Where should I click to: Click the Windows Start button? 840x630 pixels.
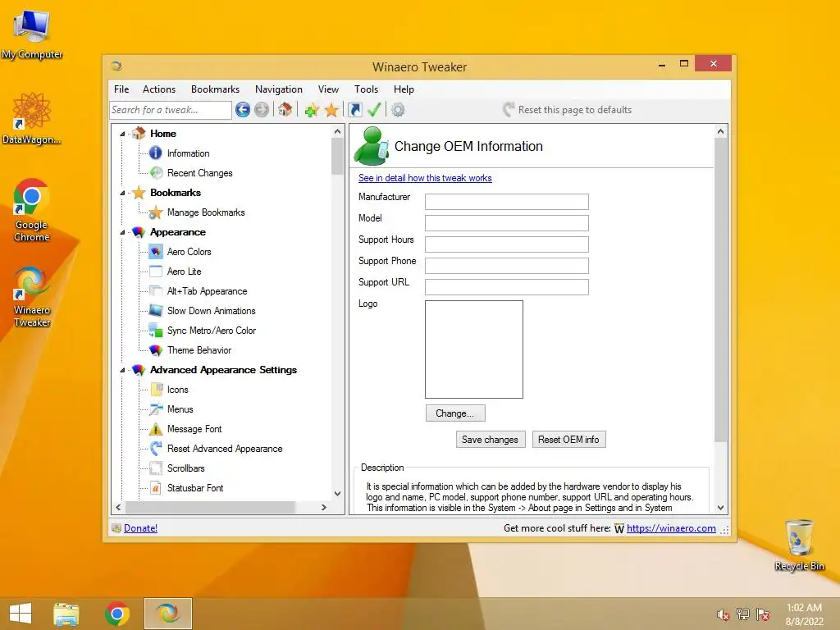click(x=21, y=614)
